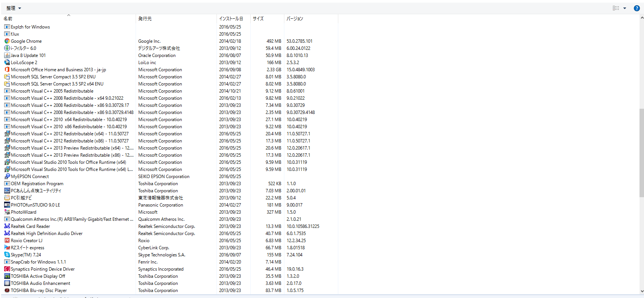The height and width of the screenshot is (298, 644).
Task: Click the Visual C++ 2012 Redistributable (x64) icon
Action: 7,134
